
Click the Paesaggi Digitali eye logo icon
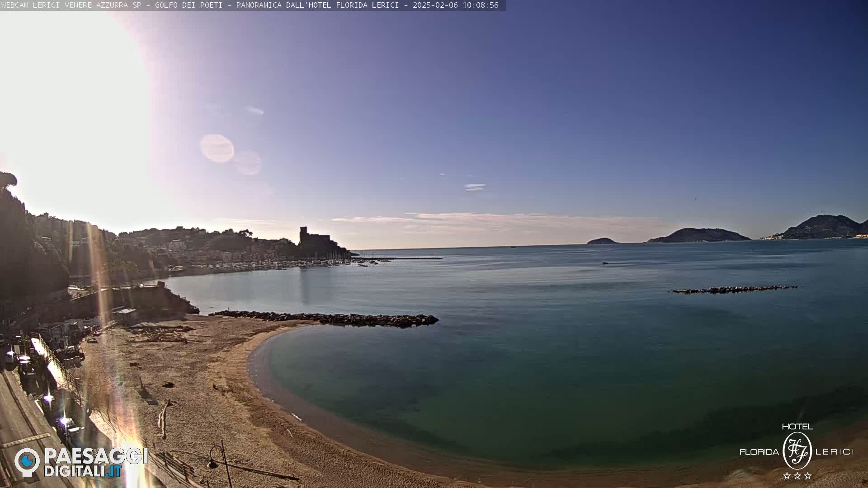pos(27,462)
